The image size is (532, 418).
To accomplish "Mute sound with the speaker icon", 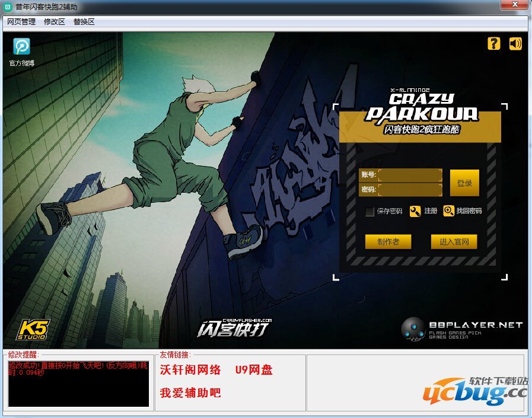I will (515, 43).
